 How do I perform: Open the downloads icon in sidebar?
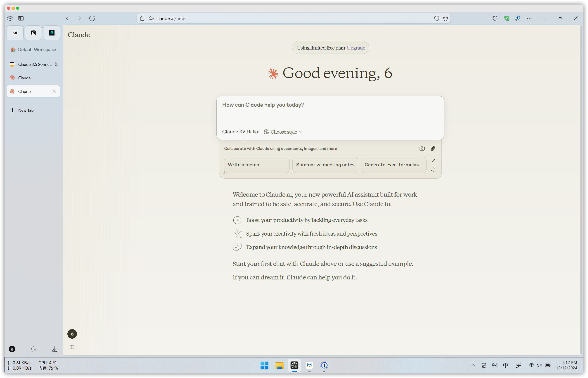point(55,349)
